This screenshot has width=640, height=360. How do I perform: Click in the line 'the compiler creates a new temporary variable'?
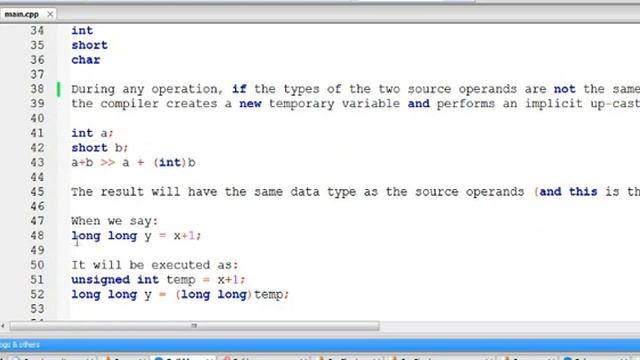coord(356,104)
